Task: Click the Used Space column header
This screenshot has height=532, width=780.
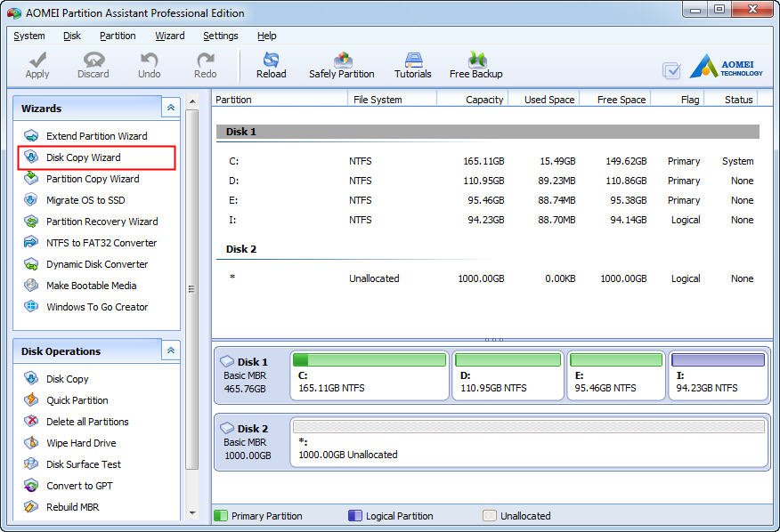Action: point(544,100)
